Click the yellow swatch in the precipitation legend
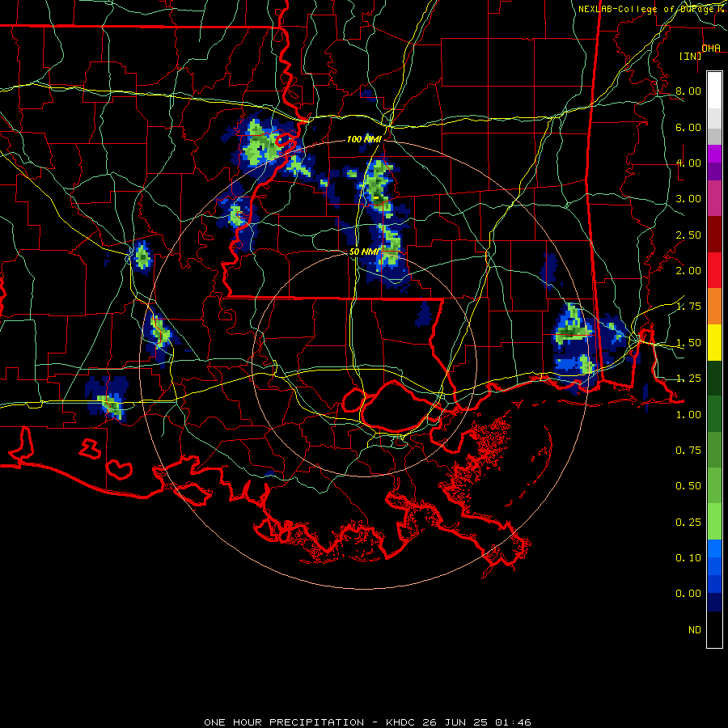Image resolution: width=728 pixels, height=728 pixels. (714, 342)
